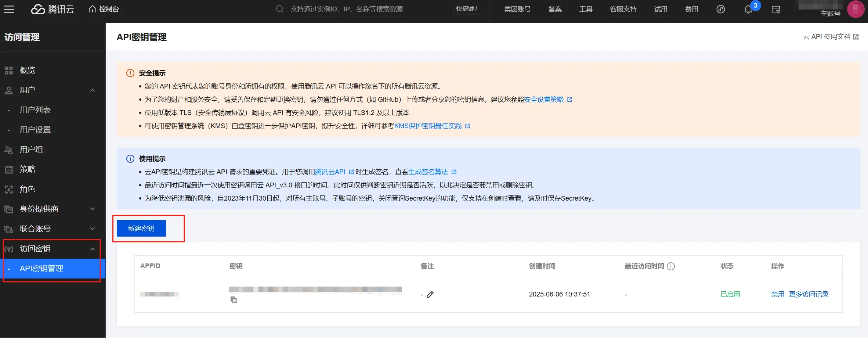Open 安全设置策略 link

pyautogui.click(x=544, y=100)
